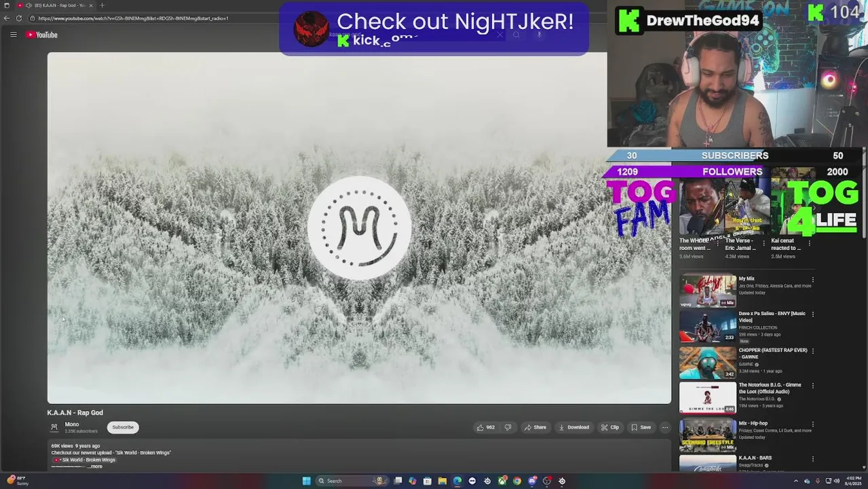Create a clip with the Clip button
868x489 pixels.
tap(609, 427)
